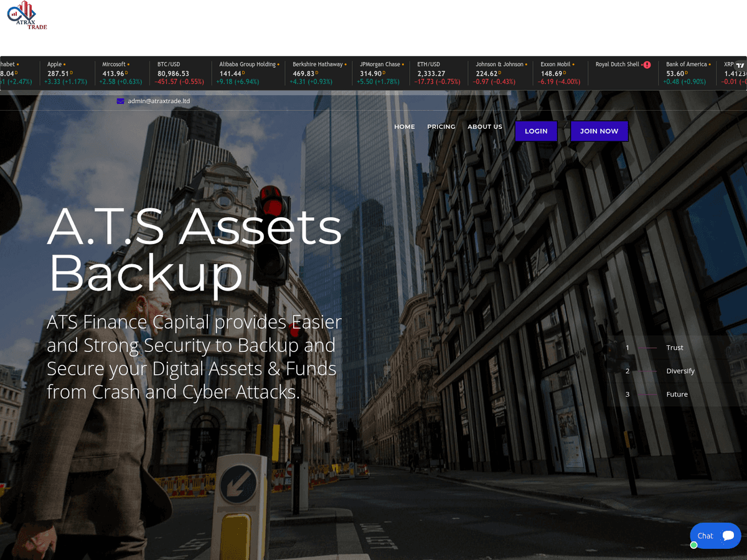Open Alibaba Group Holding ticker quote
747x560 pixels.
pyautogui.click(x=248, y=73)
